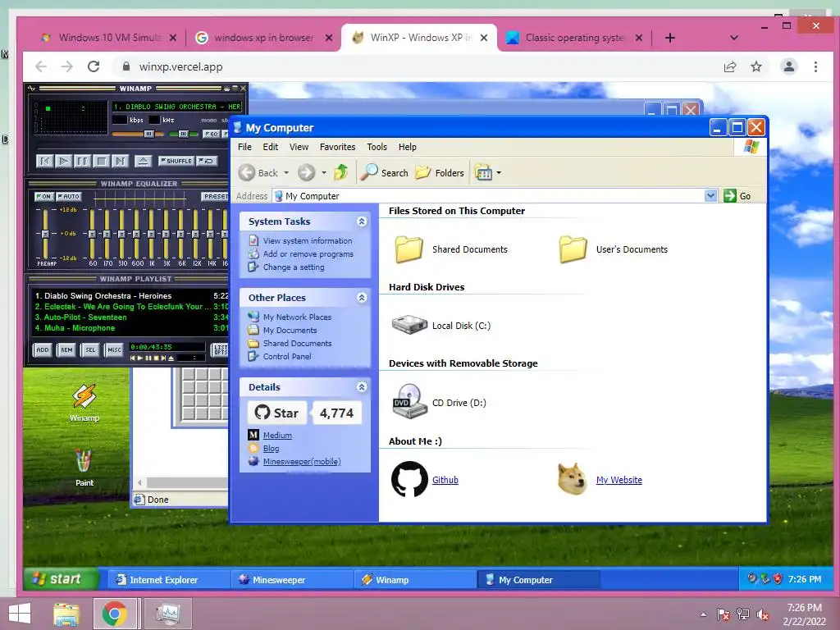Skip to next track in Winamp

coord(121,161)
